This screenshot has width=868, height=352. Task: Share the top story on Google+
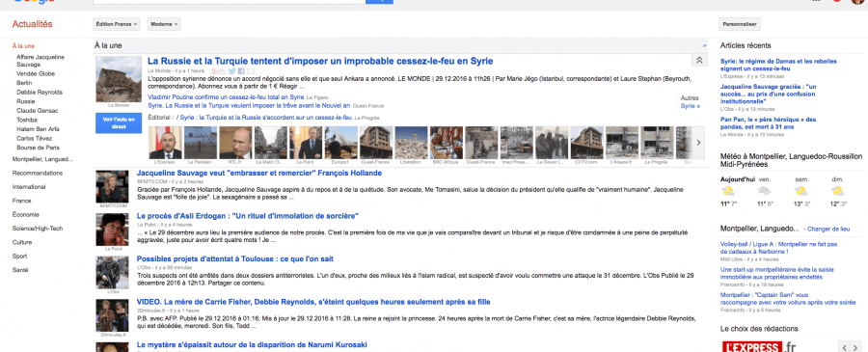click(x=219, y=71)
